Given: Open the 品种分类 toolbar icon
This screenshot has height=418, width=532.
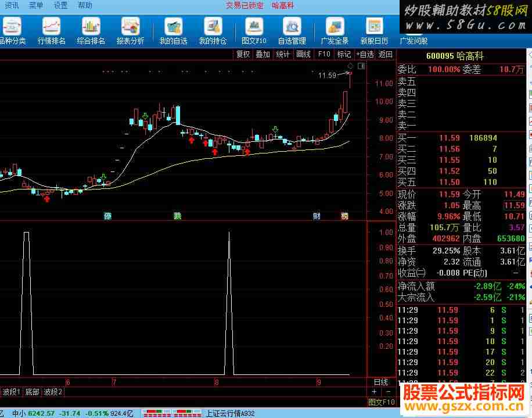Looking at the screenshot, I should tap(12, 31).
